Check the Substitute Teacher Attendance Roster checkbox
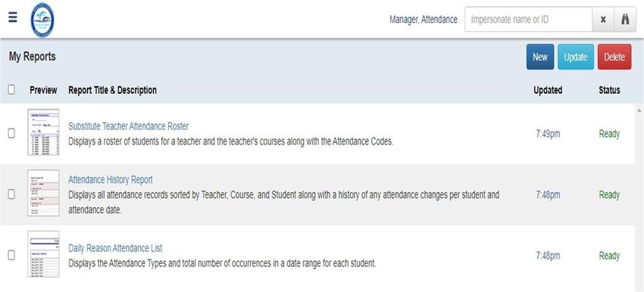 (11, 133)
